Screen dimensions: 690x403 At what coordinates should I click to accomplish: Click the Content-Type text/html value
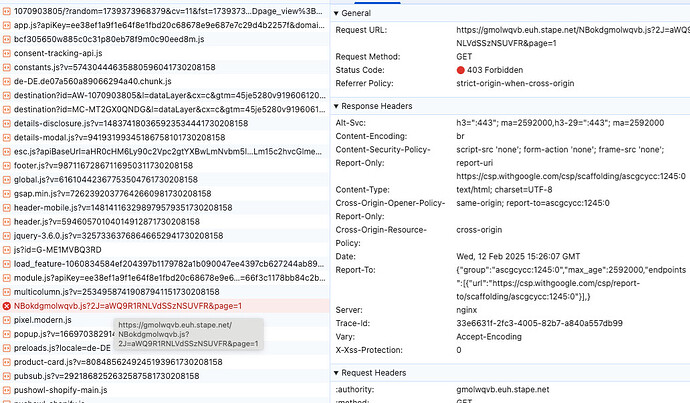coord(504,190)
